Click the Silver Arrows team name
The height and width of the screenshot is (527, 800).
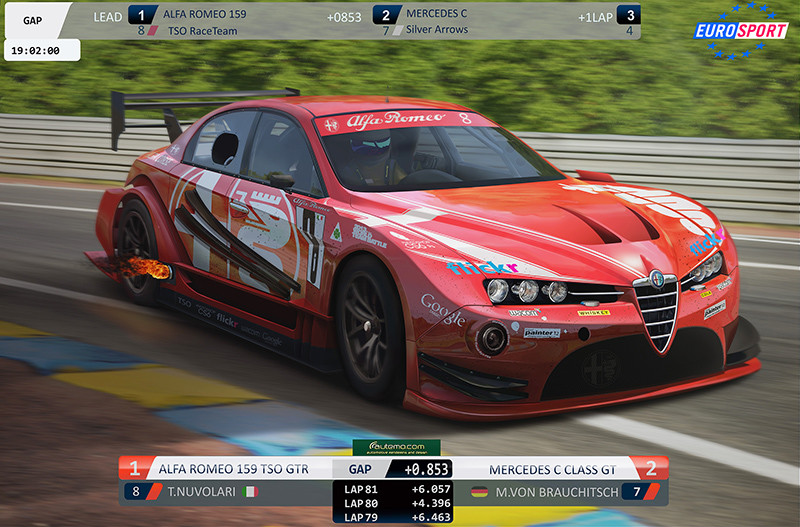(x=437, y=30)
